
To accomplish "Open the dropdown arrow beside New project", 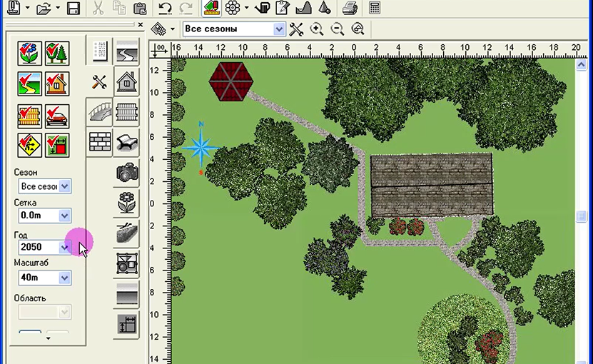I will (x=27, y=8).
